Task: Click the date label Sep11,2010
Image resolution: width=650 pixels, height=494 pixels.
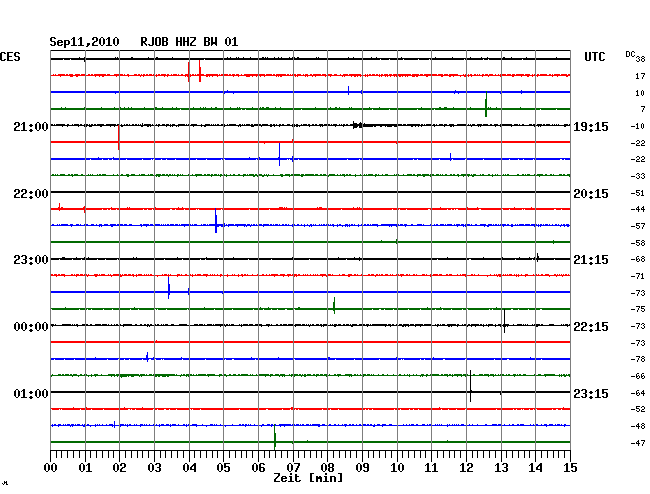Action: tap(84, 42)
